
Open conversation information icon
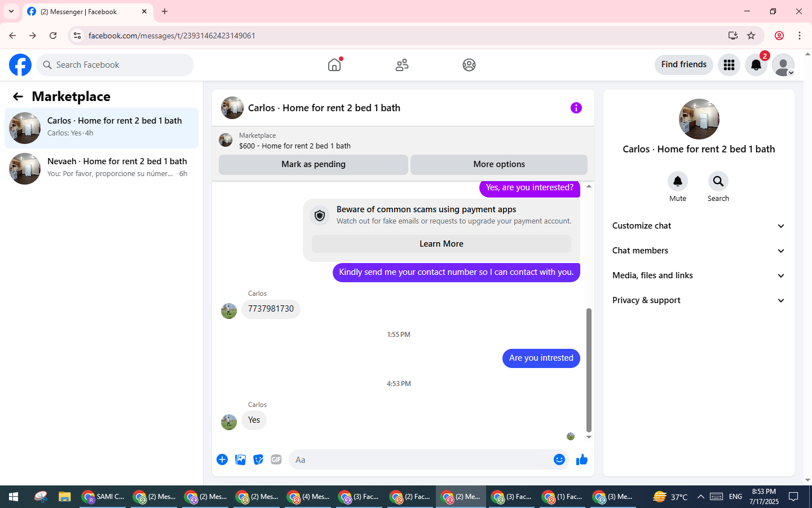[x=576, y=108]
